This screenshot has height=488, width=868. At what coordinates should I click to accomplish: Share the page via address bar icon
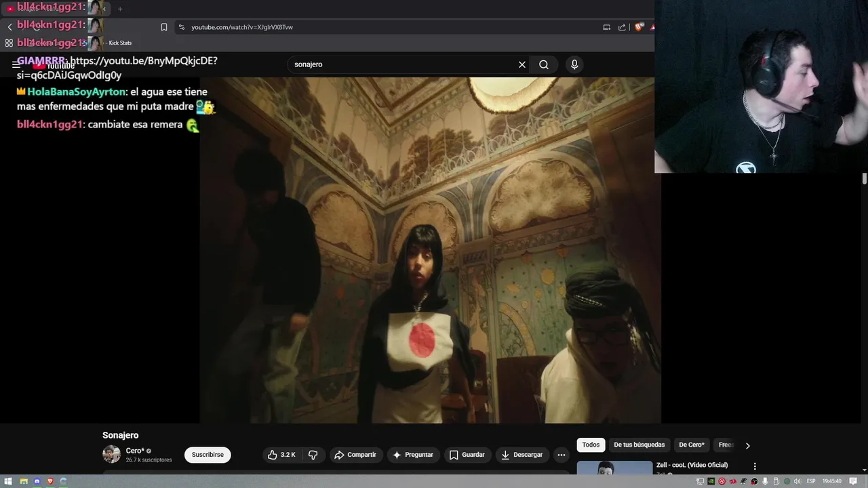coord(623,27)
